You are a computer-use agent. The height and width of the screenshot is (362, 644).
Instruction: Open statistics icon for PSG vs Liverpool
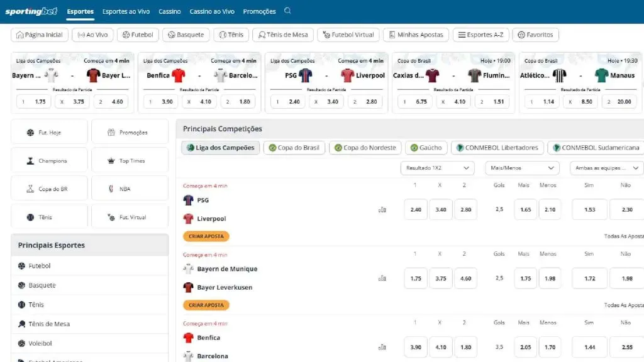tap(382, 210)
